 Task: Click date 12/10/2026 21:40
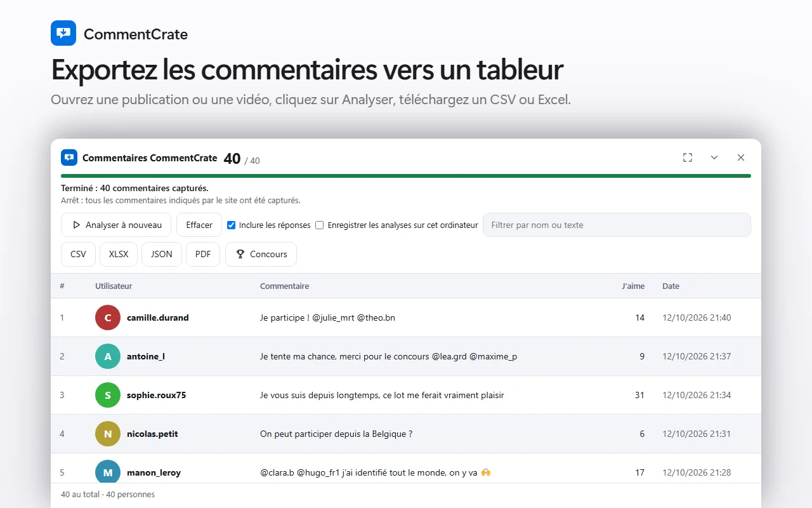pos(697,317)
